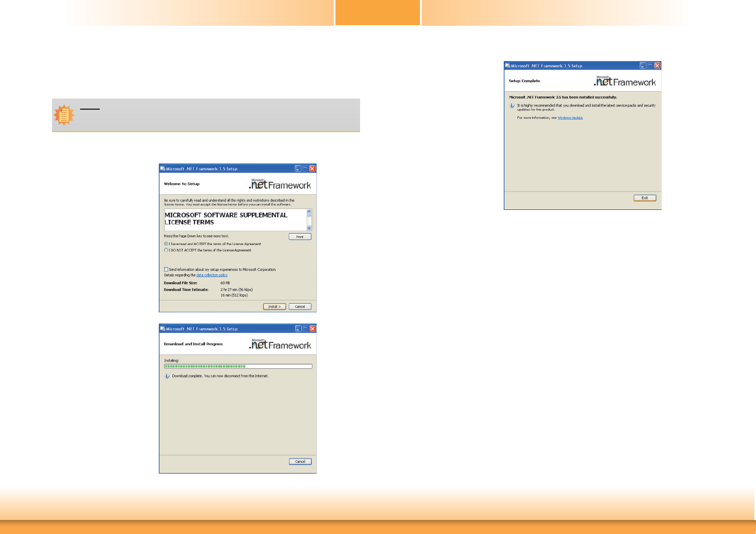Close the Welcome to Setup window

312,168
